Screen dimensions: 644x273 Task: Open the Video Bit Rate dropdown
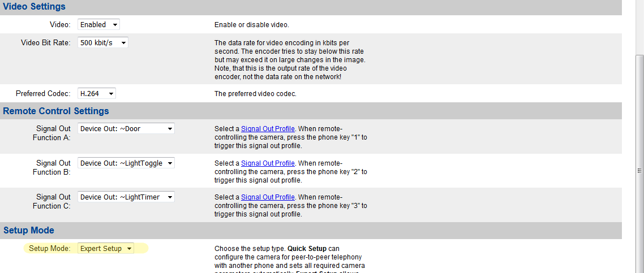[x=103, y=42]
